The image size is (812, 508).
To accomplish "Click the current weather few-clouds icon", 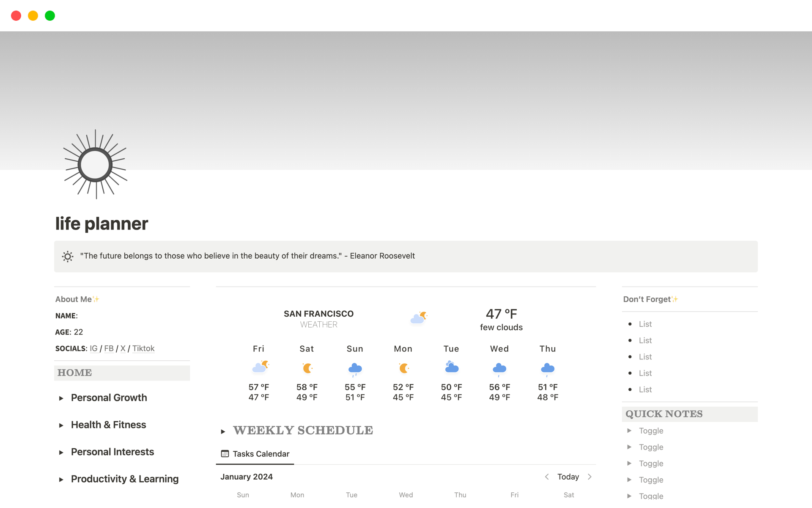I will tap(419, 317).
